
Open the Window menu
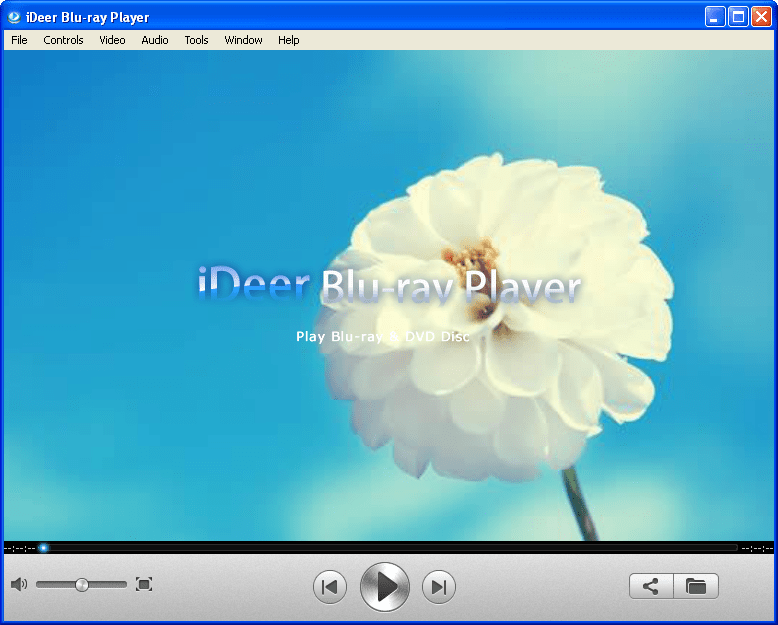point(243,40)
